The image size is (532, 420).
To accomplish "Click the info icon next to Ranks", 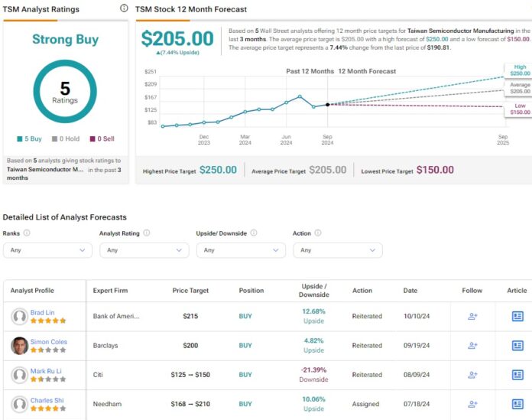I will tap(27, 233).
